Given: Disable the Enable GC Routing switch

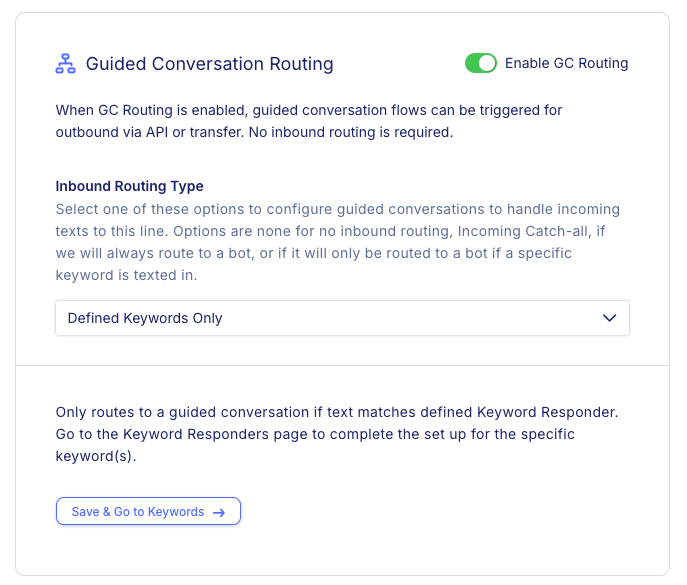Looking at the screenshot, I should [x=481, y=63].
